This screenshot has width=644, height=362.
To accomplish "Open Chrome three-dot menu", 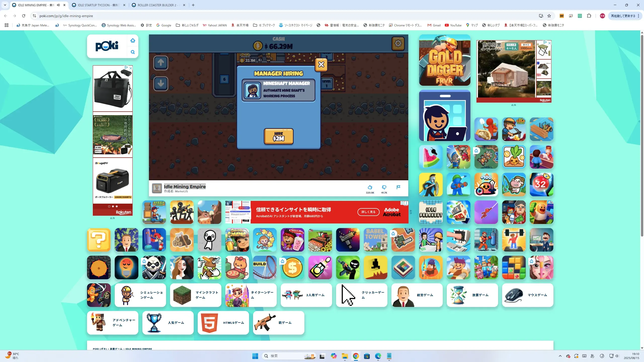I will tap(638, 16).
